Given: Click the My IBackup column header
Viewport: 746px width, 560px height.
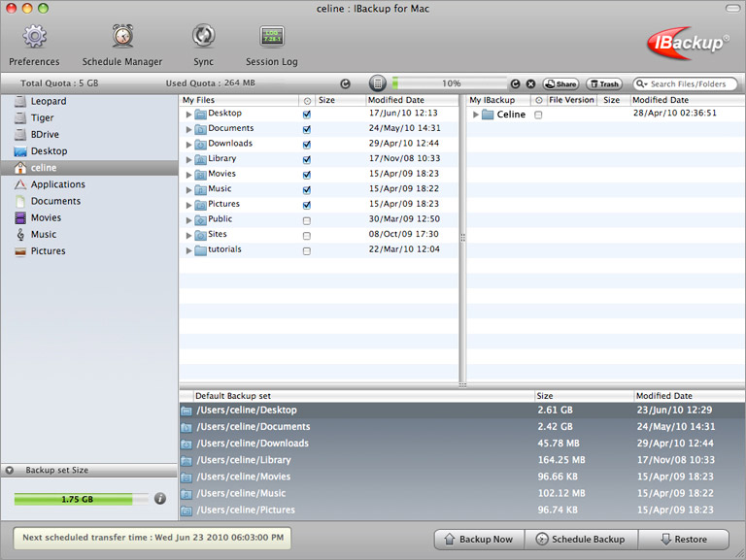Looking at the screenshot, I should [x=498, y=100].
